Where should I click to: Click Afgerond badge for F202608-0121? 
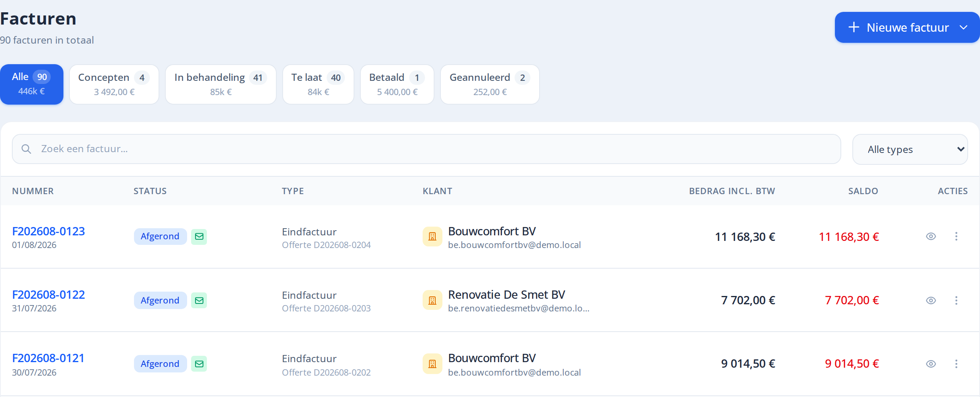(160, 364)
